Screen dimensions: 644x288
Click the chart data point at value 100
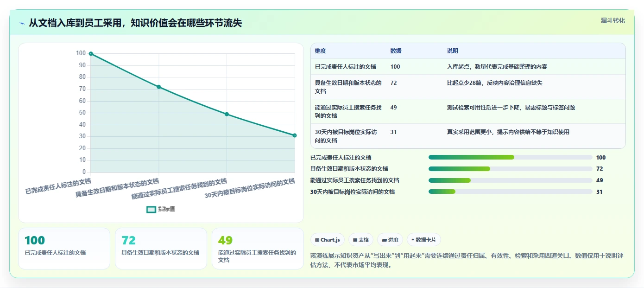(x=91, y=54)
